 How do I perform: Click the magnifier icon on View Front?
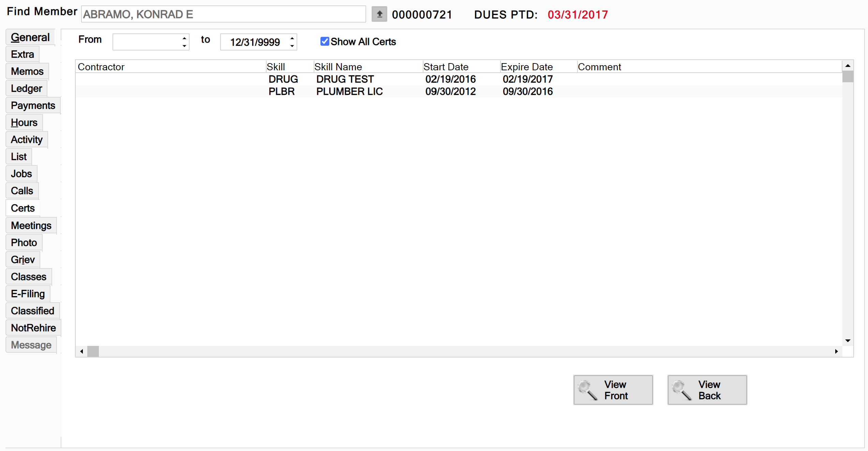[587, 390]
